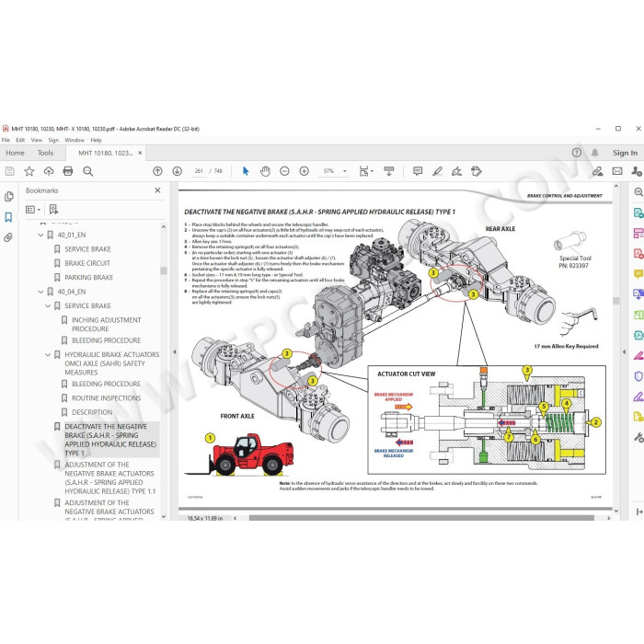Viewport: 644px width, 644px height.
Task: Select the Highlight text pen
Action: click(437, 171)
